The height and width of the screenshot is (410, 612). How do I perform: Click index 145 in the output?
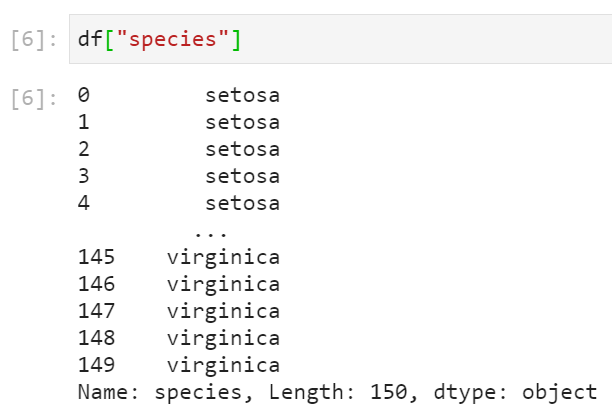pyautogui.click(x=96, y=257)
